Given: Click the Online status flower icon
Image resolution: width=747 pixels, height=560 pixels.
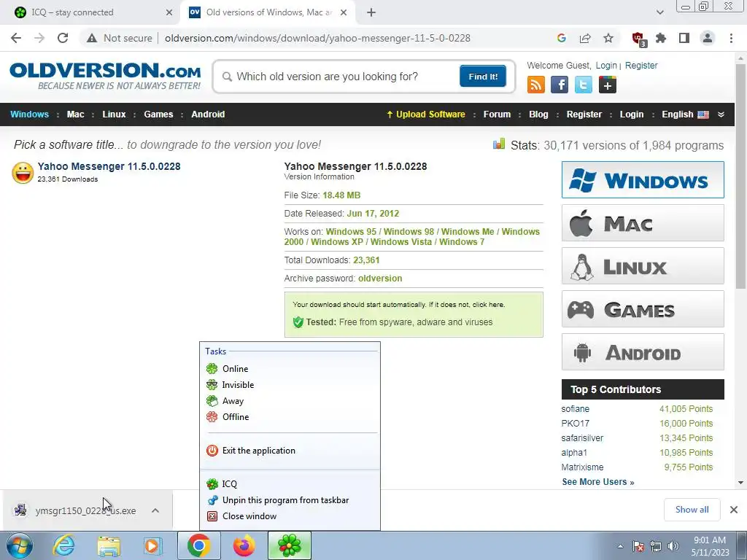Looking at the screenshot, I should click(x=212, y=368).
